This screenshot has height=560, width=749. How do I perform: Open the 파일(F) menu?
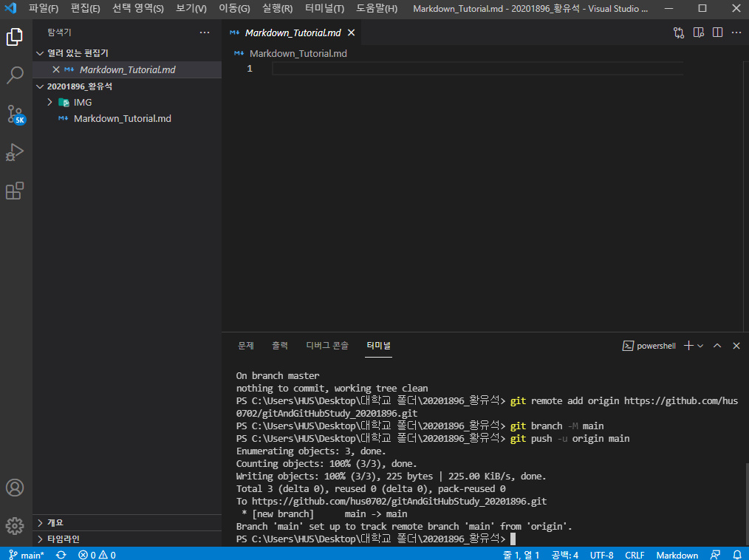44,9
